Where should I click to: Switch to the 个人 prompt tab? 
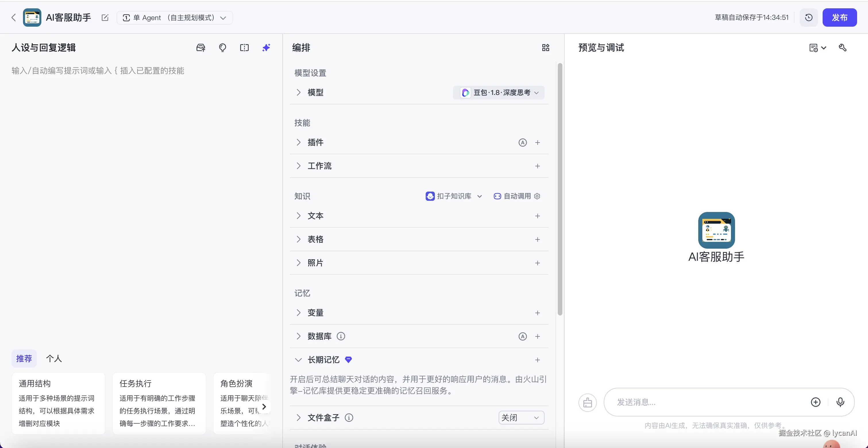54,359
